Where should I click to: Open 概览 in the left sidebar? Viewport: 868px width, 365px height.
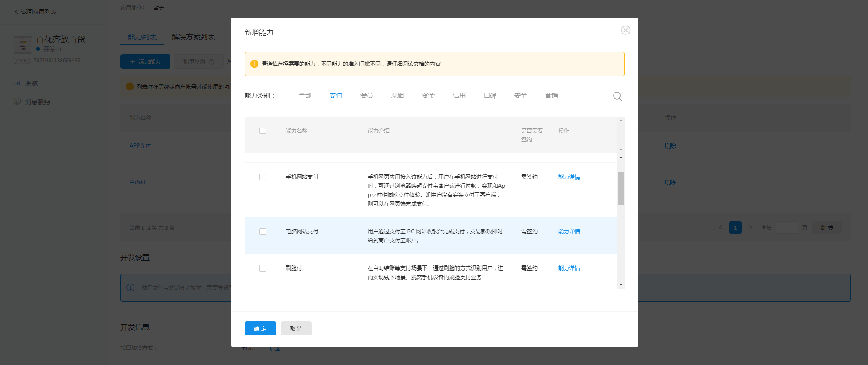pos(31,84)
